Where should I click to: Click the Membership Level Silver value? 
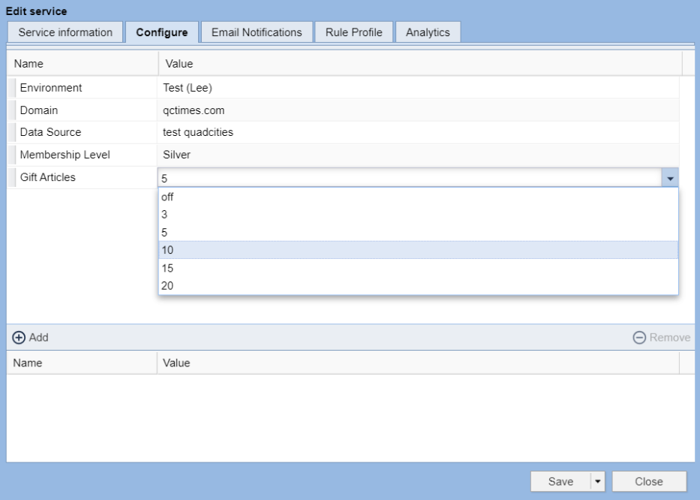[x=176, y=155]
